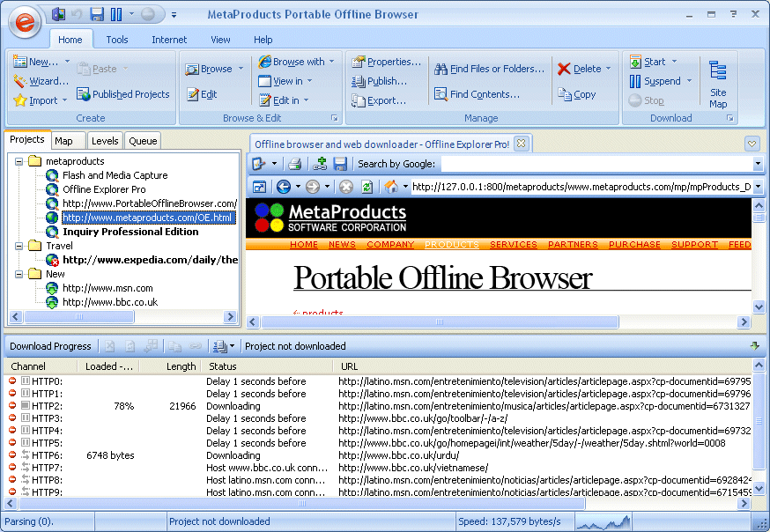
Task: Launch the project Wizard
Action: point(41,81)
